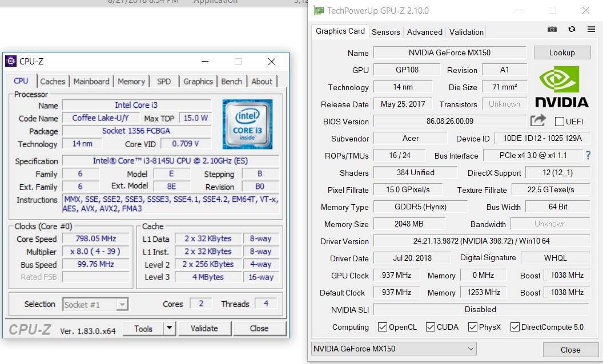
Task: Click the CPU-Z title bar app icon
Action: (x=11, y=61)
